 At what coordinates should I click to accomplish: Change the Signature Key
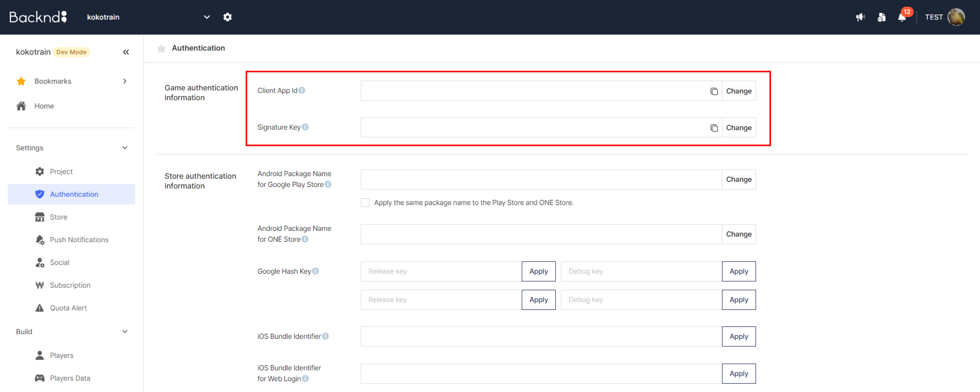(738, 127)
